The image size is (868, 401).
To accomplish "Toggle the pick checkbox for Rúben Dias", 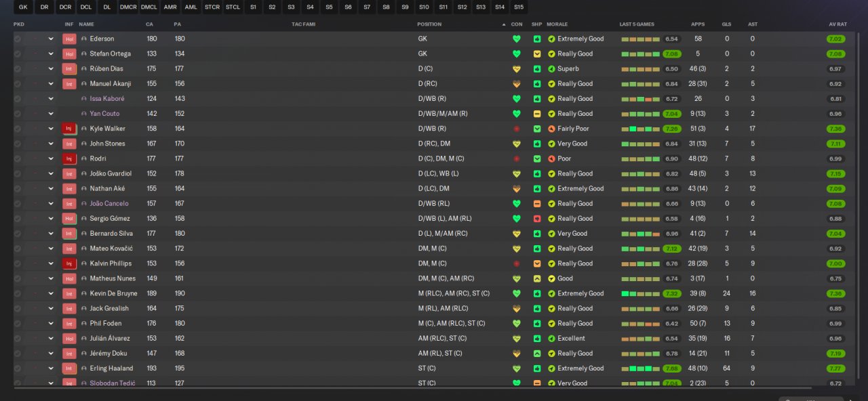I will [x=18, y=69].
